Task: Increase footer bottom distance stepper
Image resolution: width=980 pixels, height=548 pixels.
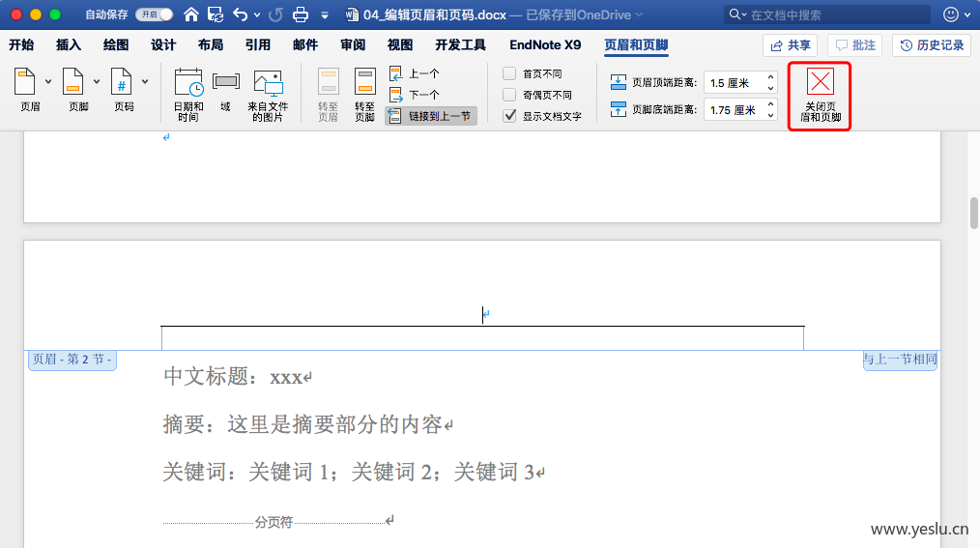Action: 770,104
